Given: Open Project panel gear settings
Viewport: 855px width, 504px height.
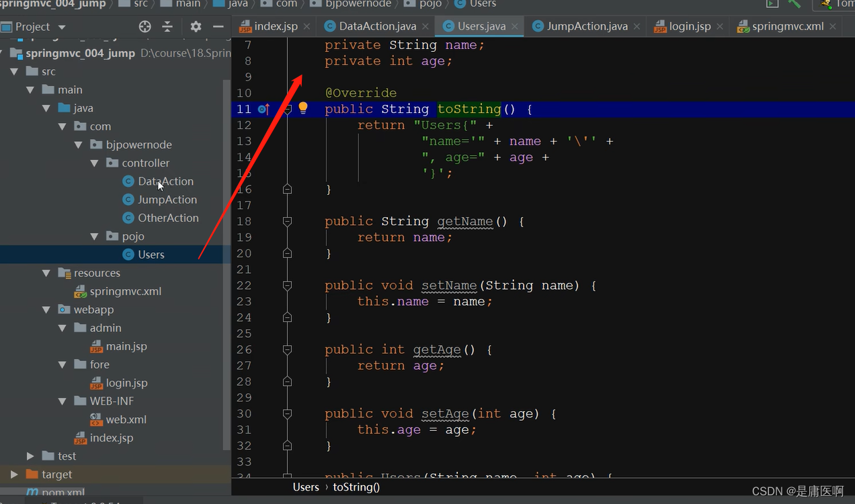Looking at the screenshot, I should (x=196, y=27).
